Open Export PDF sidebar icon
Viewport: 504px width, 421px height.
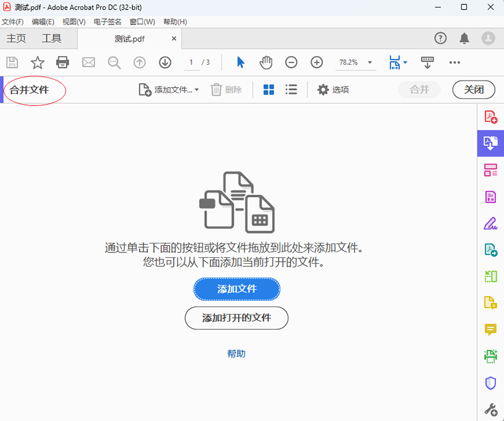click(x=491, y=250)
